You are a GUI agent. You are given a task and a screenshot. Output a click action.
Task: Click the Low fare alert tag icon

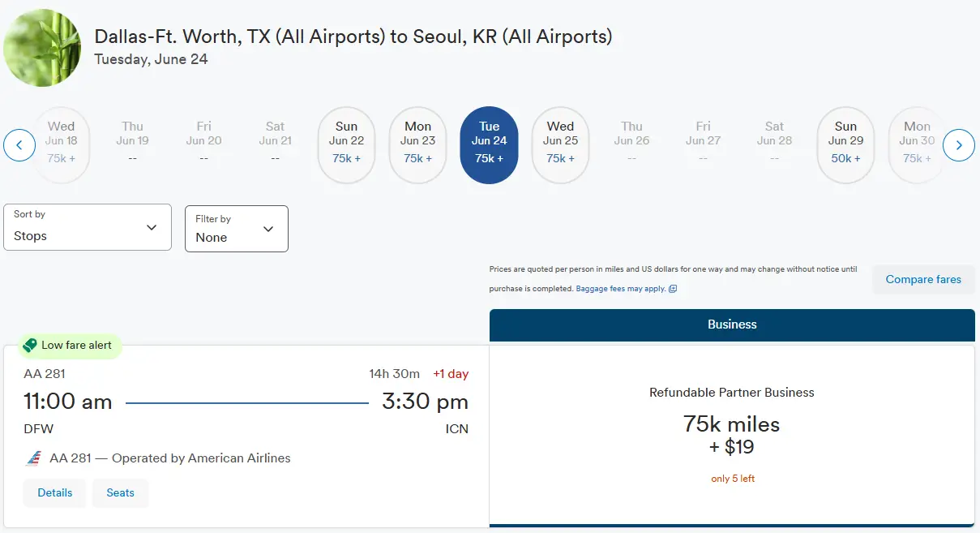[x=30, y=346]
